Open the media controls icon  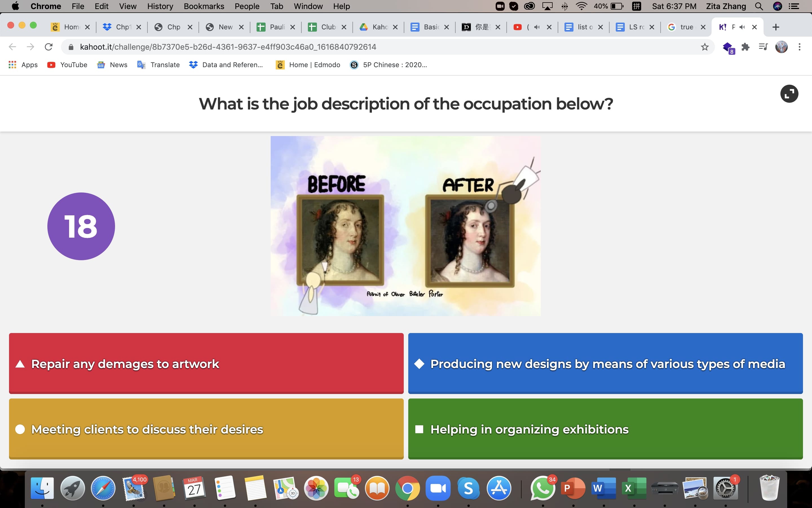(763, 47)
